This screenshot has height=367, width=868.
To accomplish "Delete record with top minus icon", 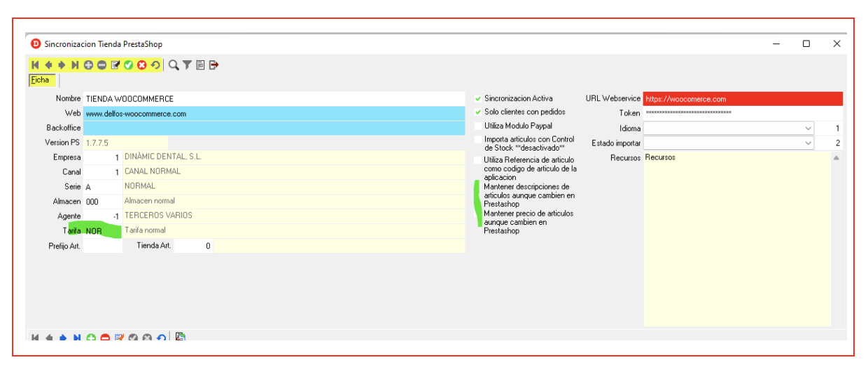I will pos(101,65).
